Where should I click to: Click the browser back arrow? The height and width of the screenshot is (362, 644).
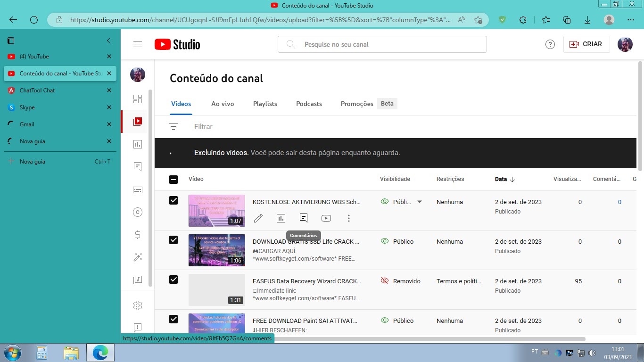(x=13, y=20)
